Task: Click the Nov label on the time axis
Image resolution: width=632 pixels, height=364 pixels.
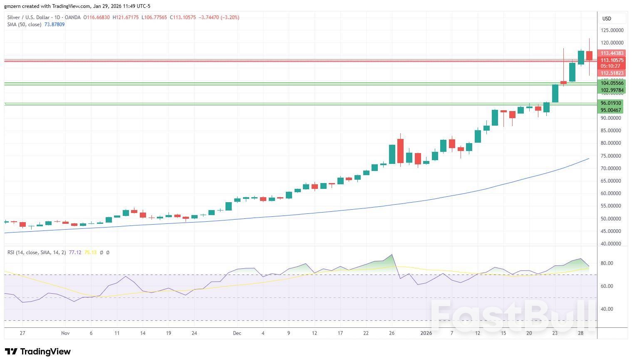Action: 65,333
